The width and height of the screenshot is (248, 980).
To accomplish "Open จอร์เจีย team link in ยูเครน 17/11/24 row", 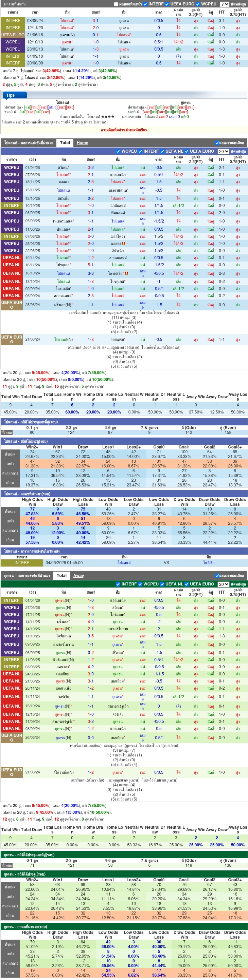I will point(63,697).
